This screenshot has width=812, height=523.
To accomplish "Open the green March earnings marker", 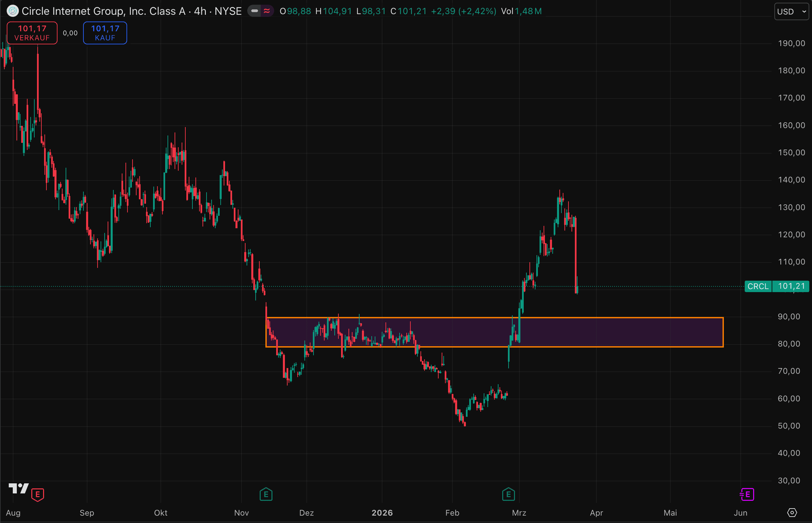I will coord(508,494).
